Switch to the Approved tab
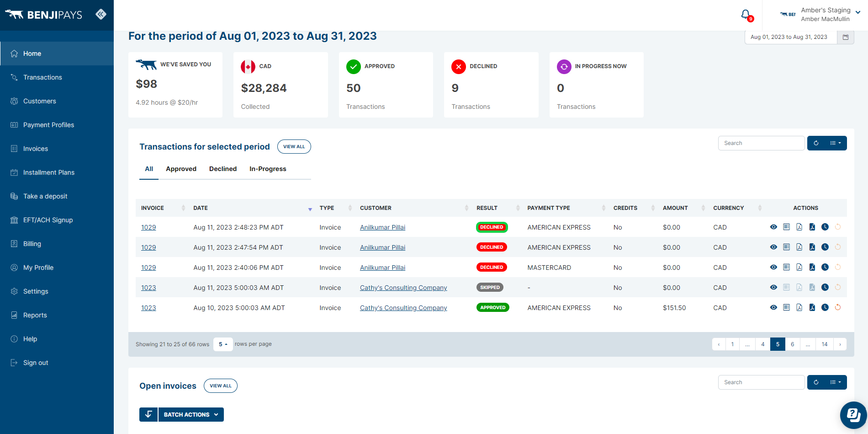 pyautogui.click(x=181, y=169)
